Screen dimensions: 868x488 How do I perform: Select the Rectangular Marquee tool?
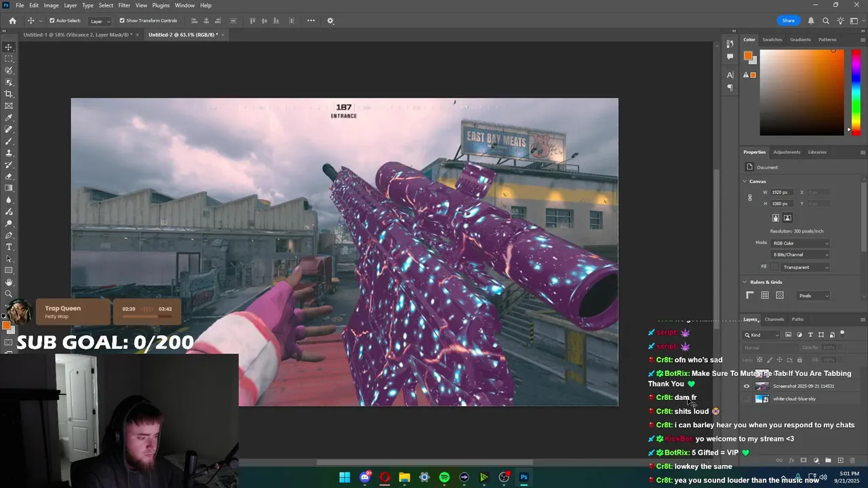click(x=9, y=59)
